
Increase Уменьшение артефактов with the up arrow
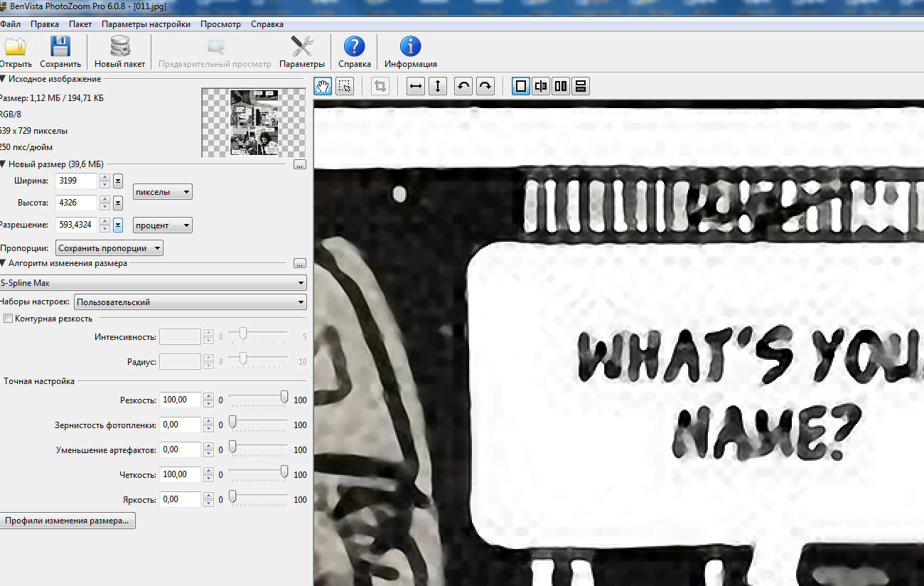pos(208,446)
